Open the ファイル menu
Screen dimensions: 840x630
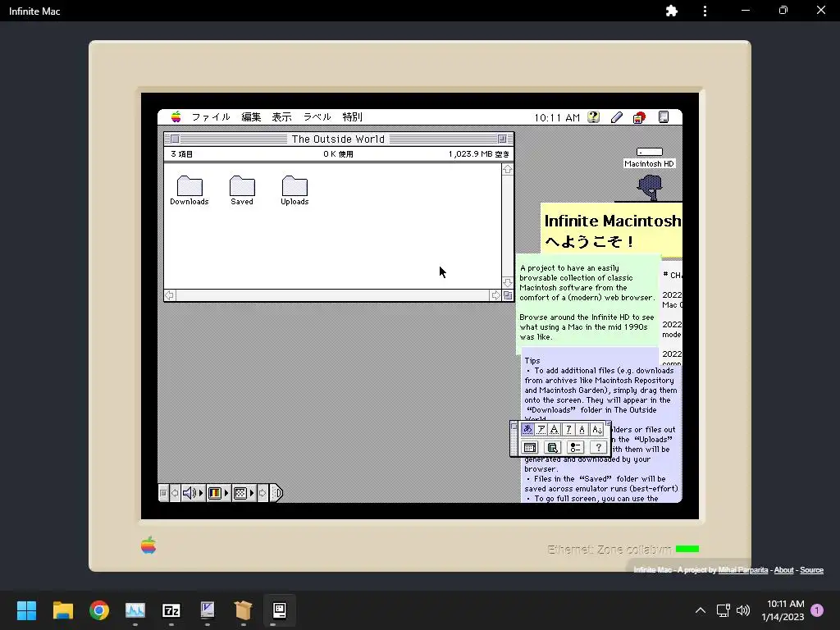pos(211,116)
